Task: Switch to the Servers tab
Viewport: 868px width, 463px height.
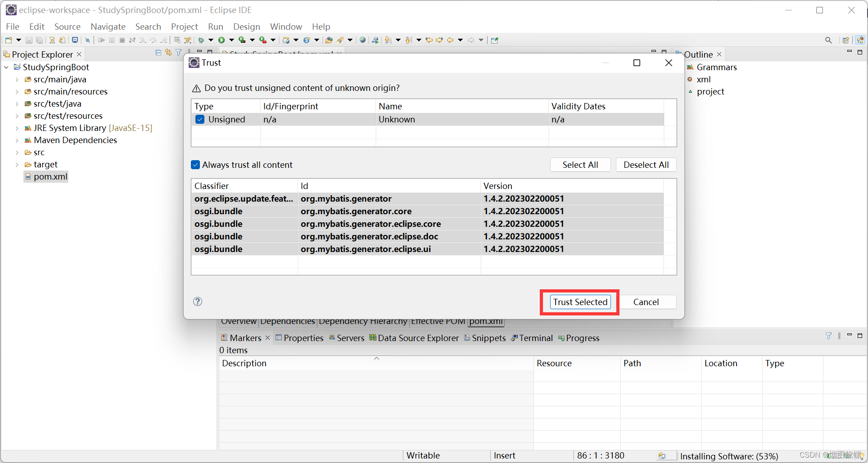Action: 347,338
